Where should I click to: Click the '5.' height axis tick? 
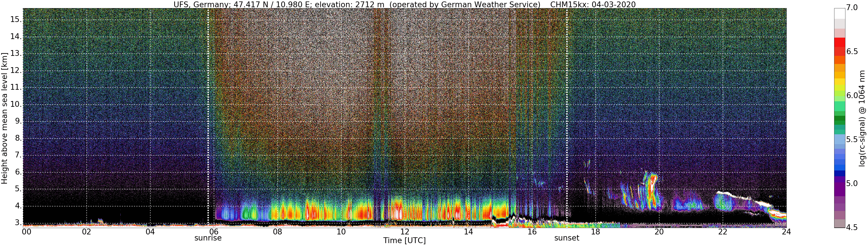[x=18, y=189]
